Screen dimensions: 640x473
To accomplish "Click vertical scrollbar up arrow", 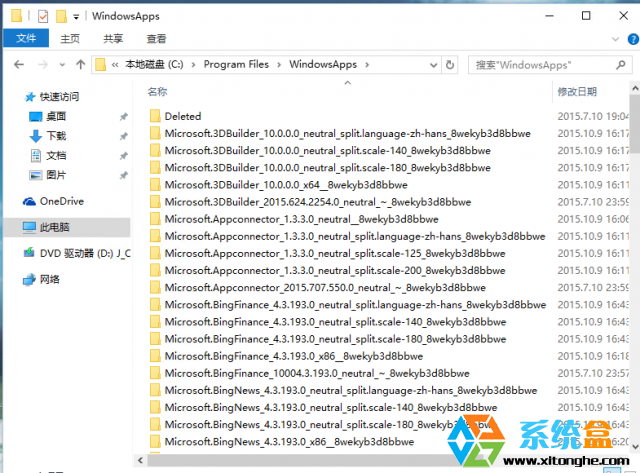I will point(635,88).
